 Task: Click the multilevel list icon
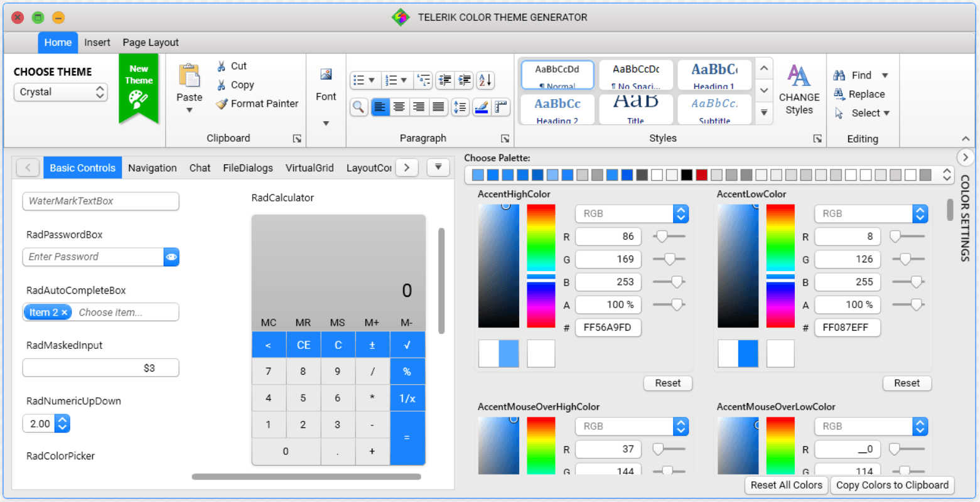(x=424, y=80)
